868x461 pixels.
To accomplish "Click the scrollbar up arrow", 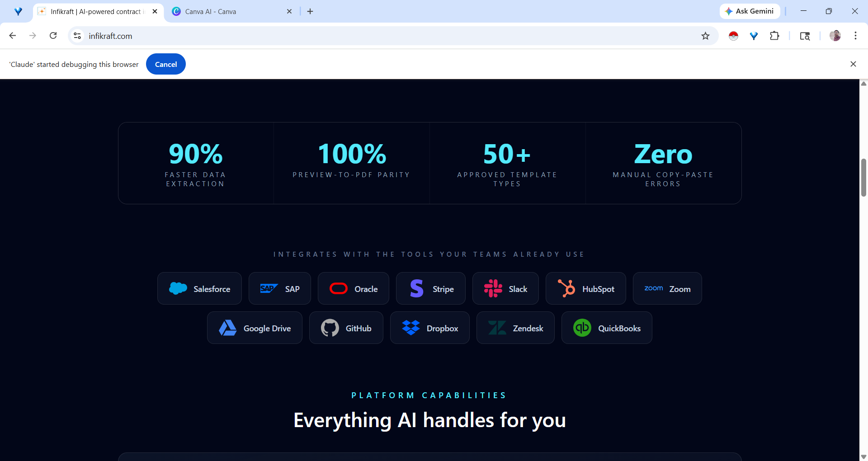I will [863, 84].
